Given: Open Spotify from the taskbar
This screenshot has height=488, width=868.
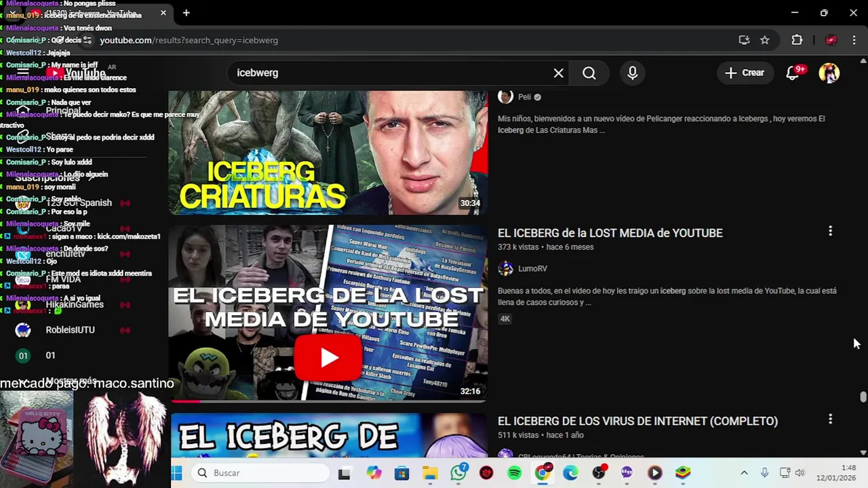Looking at the screenshot, I should [x=515, y=473].
